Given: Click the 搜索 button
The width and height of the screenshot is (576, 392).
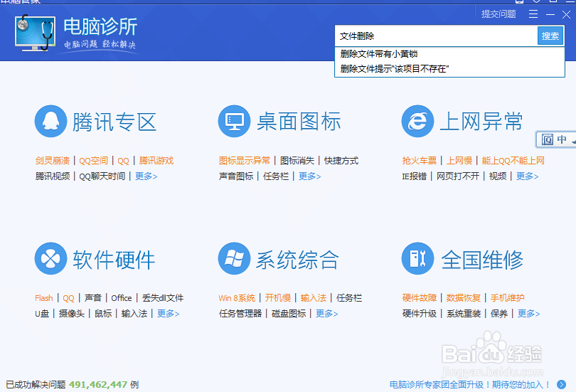Looking at the screenshot, I should [550, 36].
